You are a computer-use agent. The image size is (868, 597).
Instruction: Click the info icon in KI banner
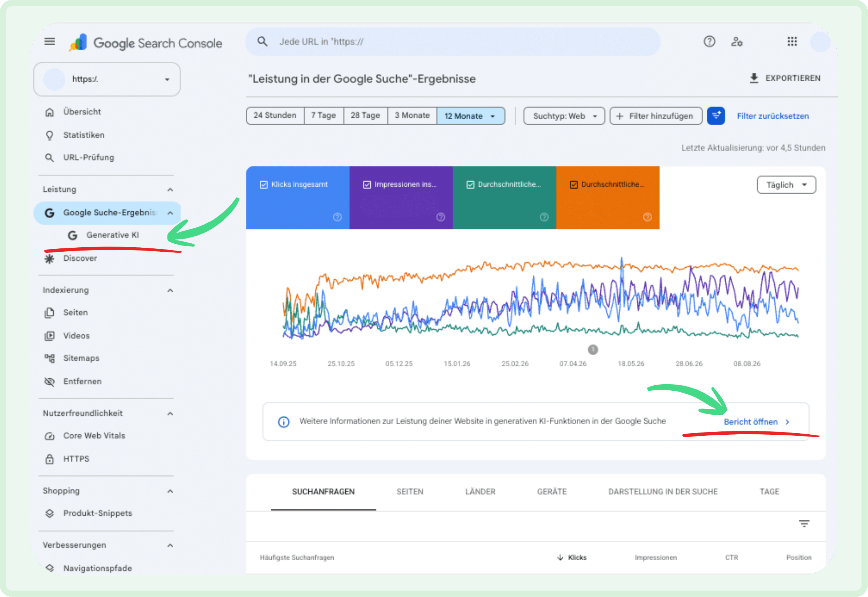284,422
